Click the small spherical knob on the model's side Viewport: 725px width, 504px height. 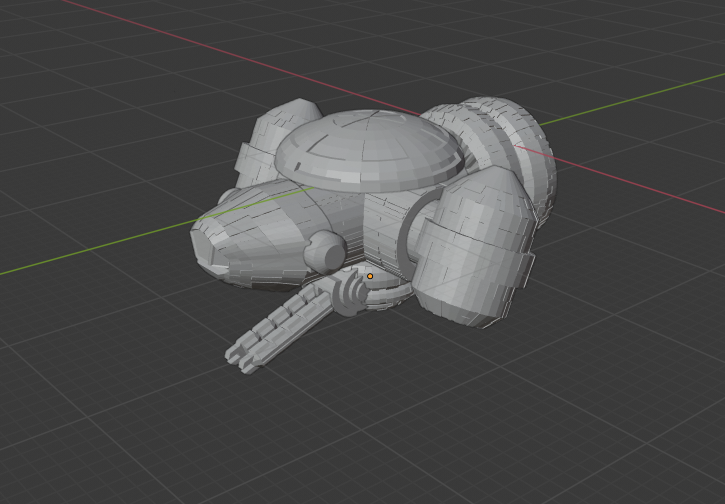point(325,251)
